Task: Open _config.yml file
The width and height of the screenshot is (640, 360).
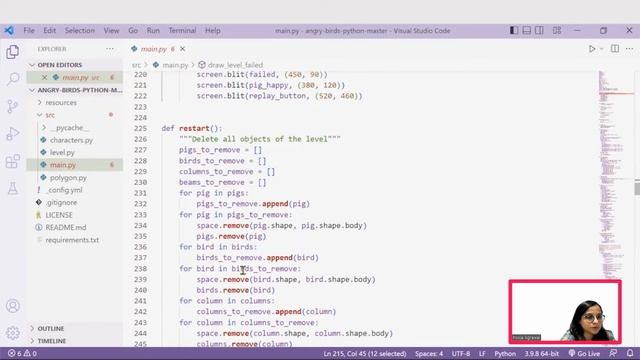Action: point(64,190)
